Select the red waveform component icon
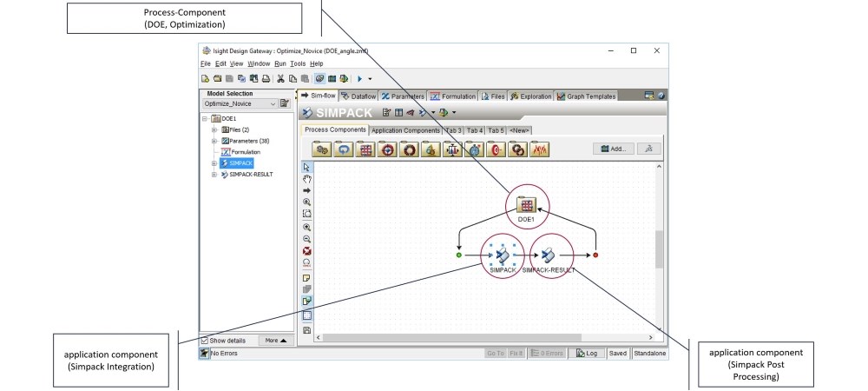The height and width of the screenshot is (391, 868). click(539, 149)
